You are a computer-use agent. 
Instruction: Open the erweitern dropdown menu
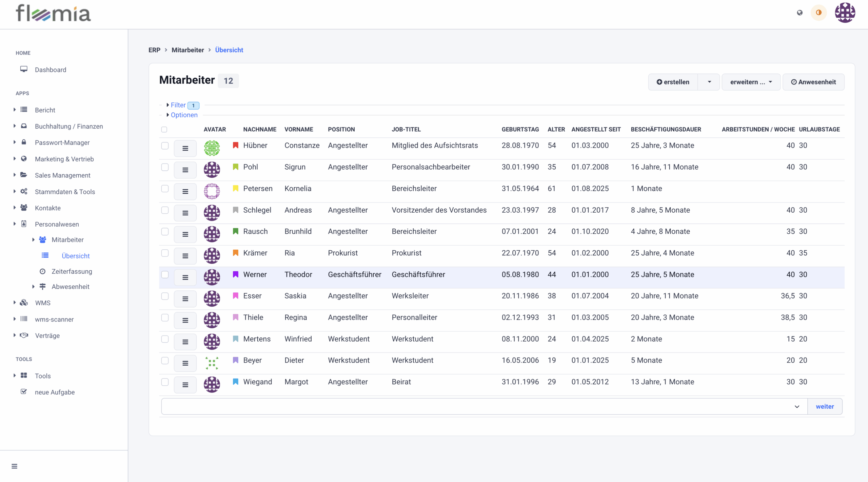pos(751,82)
